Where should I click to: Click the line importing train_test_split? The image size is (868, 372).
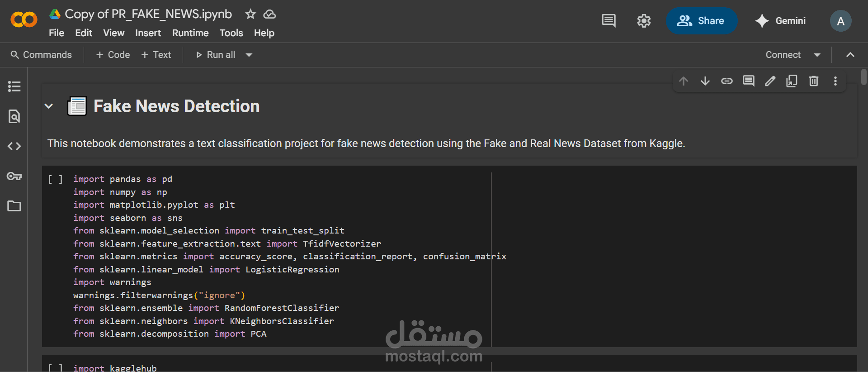click(209, 231)
